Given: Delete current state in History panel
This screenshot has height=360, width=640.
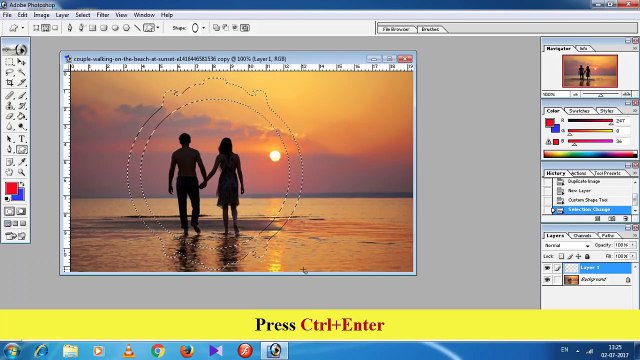Looking at the screenshot, I should point(625,219).
